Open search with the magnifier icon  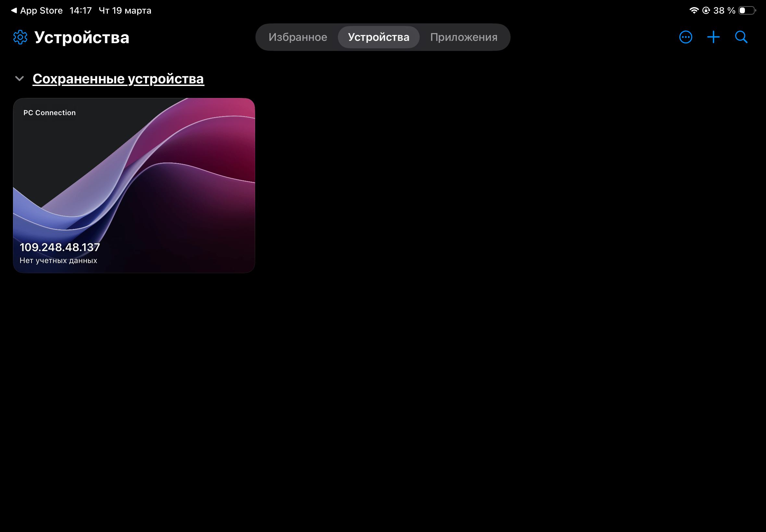[x=741, y=37]
